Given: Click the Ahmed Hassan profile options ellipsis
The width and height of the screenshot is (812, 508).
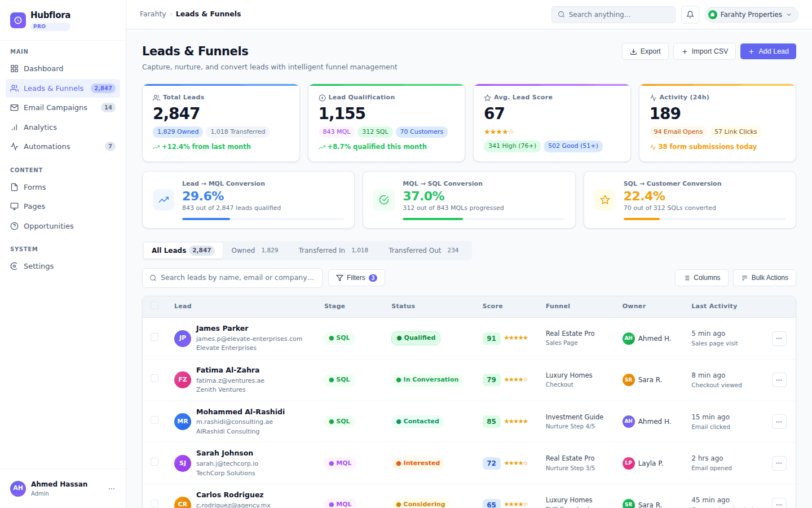Looking at the screenshot, I should coord(112,489).
